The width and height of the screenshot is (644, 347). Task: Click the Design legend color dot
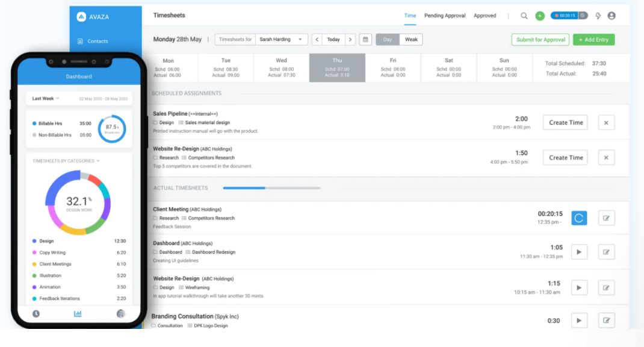[x=34, y=241]
